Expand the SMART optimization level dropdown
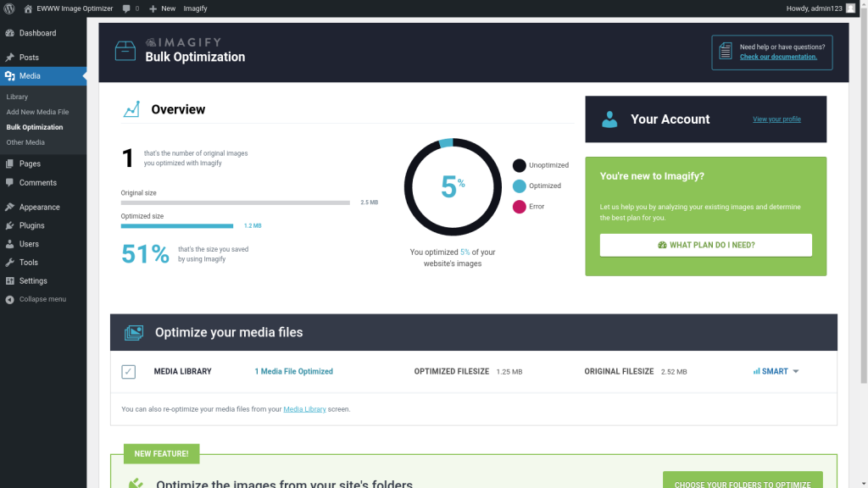This screenshot has width=868, height=488. [x=776, y=372]
